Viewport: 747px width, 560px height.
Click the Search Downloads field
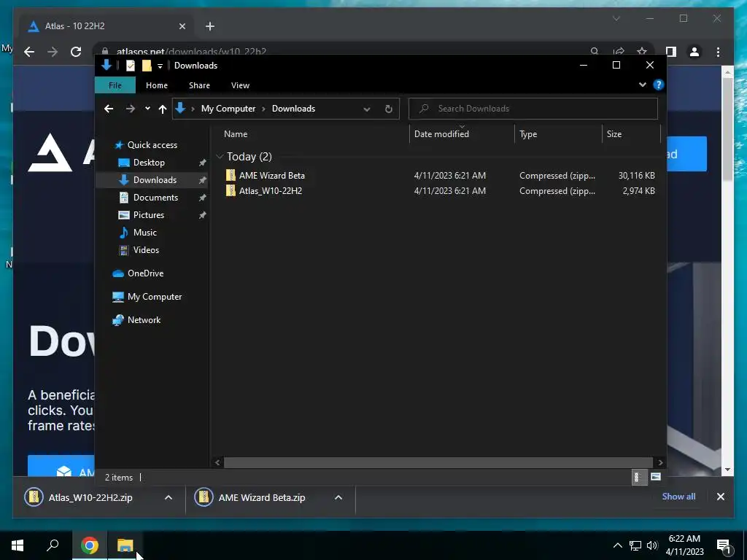[x=533, y=109]
